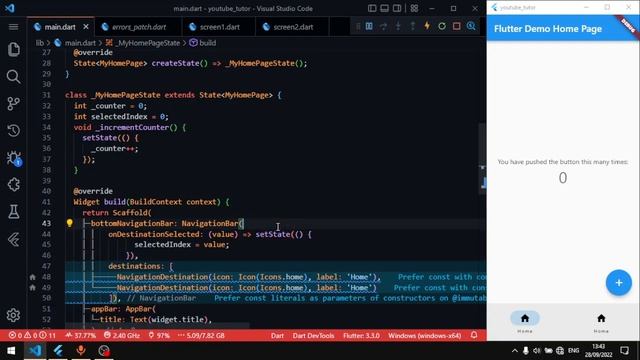Viewport: 640px width, 360px height.
Task: Choose device Windows (windows-x64) in status bar
Action: [424, 336]
